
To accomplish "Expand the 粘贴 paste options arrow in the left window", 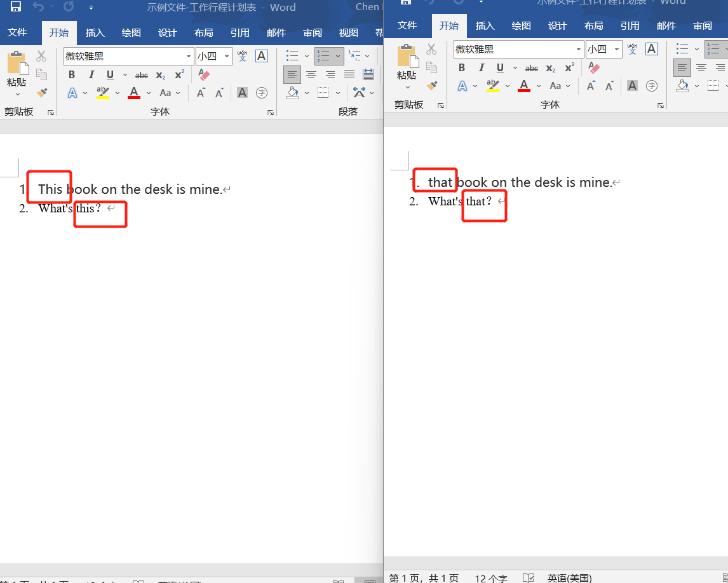I will tap(17, 95).
